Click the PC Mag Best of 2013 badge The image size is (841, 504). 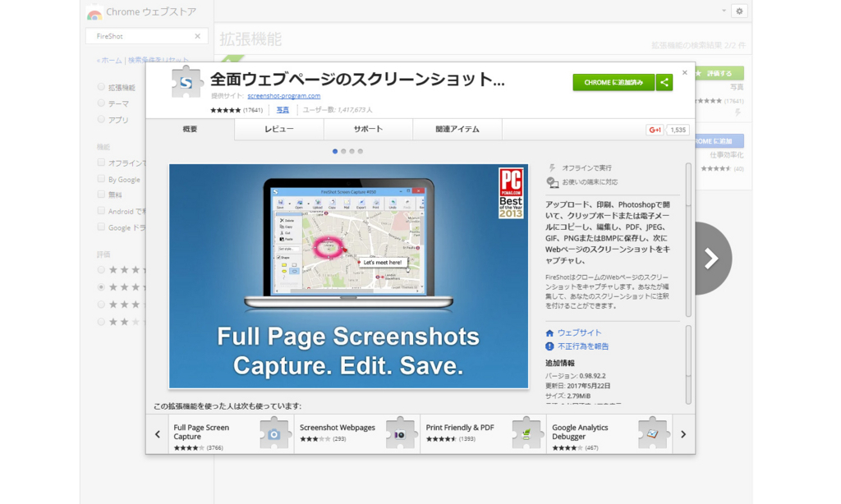point(511,193)
